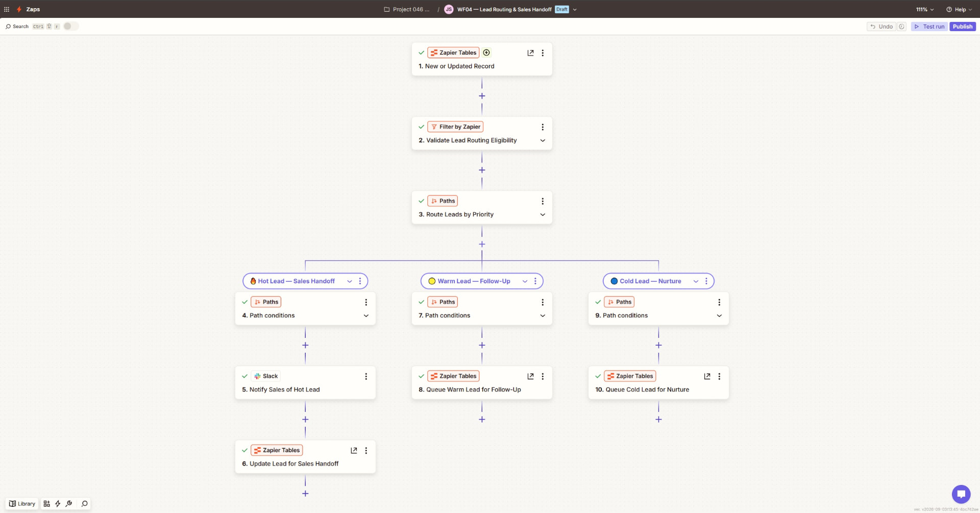Open Update Lead for Sales Handoff options menu

366,450
